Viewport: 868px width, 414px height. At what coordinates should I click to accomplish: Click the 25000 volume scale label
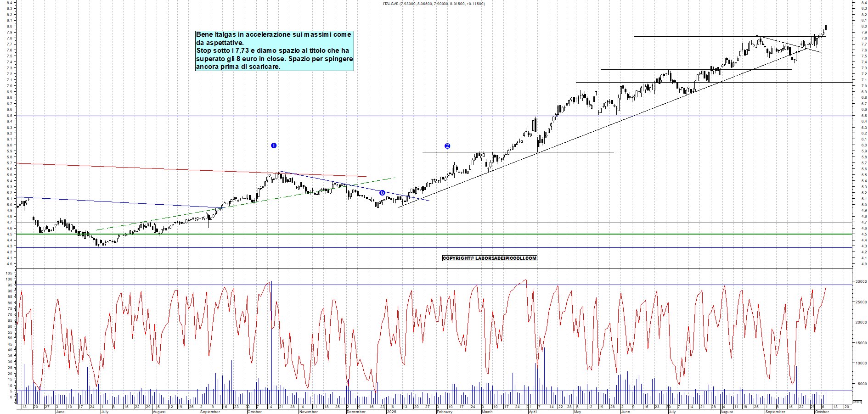[860, 302]
